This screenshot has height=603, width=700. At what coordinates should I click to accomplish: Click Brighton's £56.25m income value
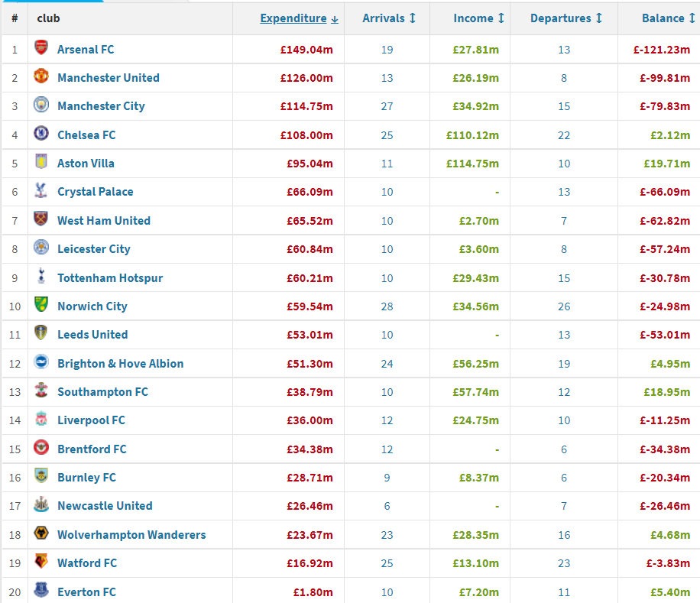pos(476,364)
